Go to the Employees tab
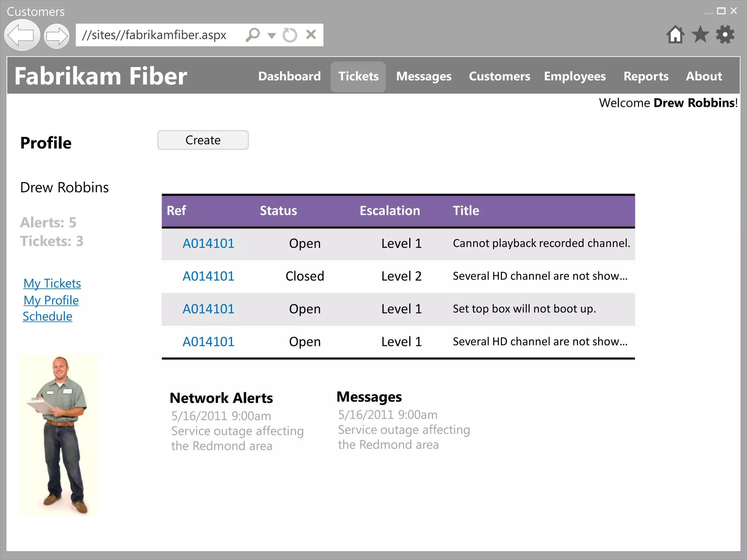Image resolution: width=747 pixels, height=560 pixels. (x=575, y=76)
